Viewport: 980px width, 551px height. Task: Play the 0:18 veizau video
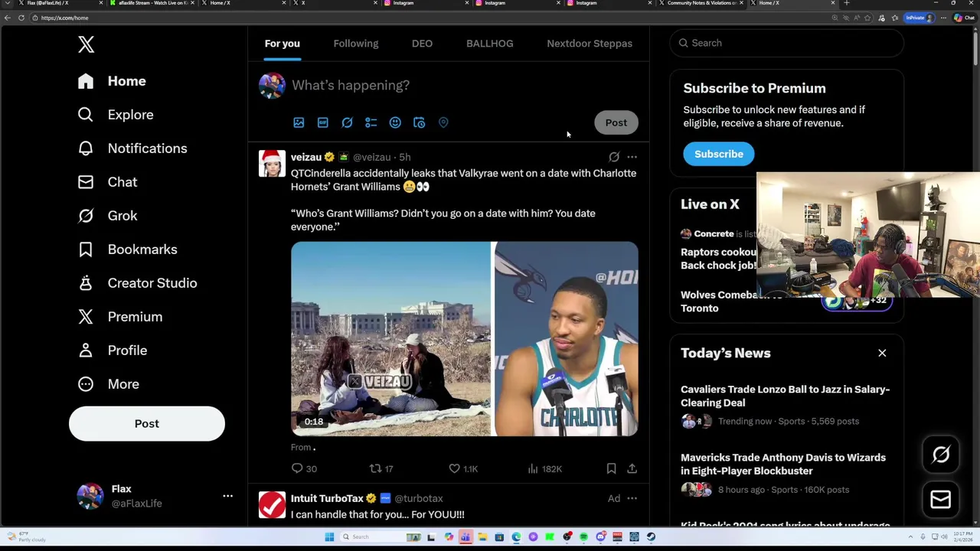[x=464, y=339]
